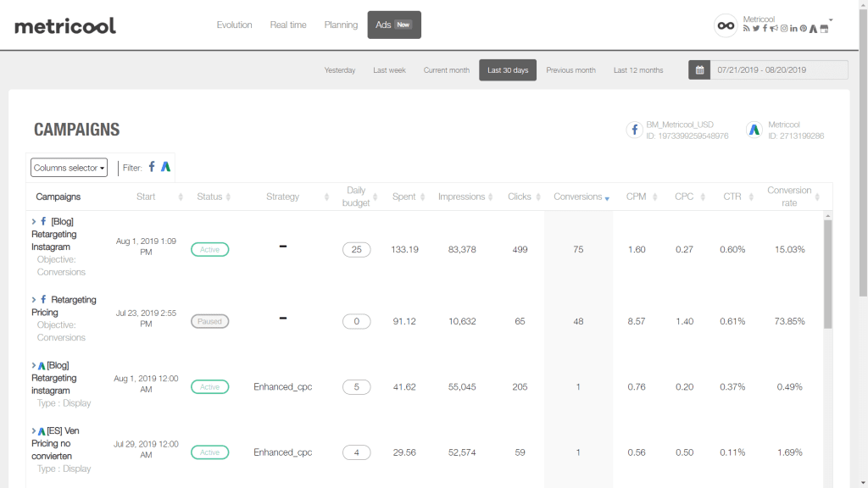Click the Metricool Google Ads account icon
The height and width of the screenshot is (488, 868).
[x=754, y=130]
